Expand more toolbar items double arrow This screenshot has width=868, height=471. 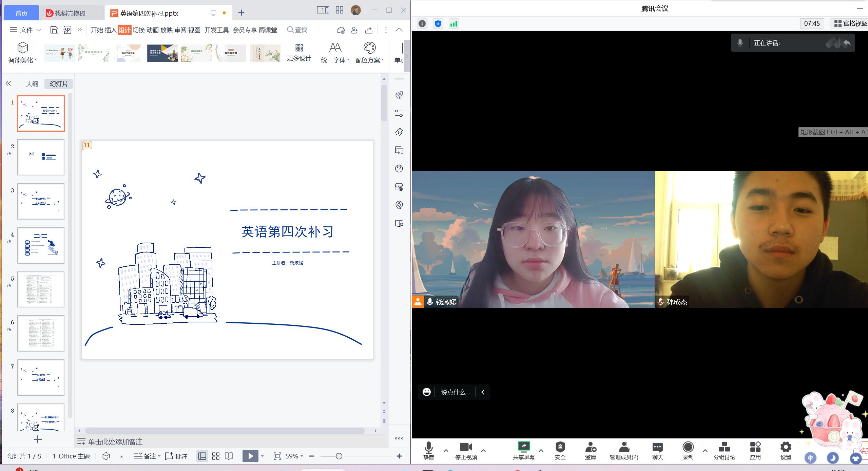click(80, 30)
